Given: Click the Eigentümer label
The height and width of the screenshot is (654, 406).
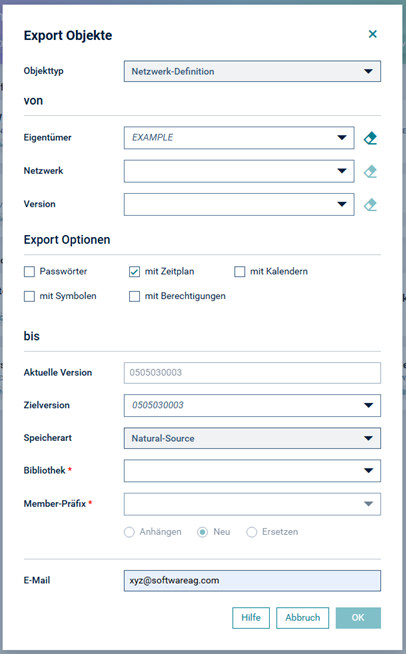Looking at the screenshot, I should 48,138.
